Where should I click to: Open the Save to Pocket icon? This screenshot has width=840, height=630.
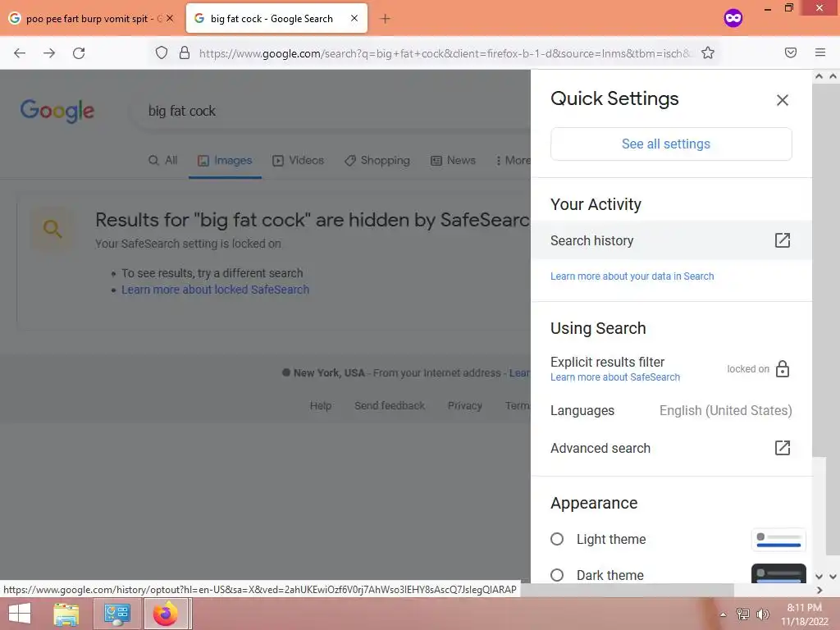click(x=790, y=52)
